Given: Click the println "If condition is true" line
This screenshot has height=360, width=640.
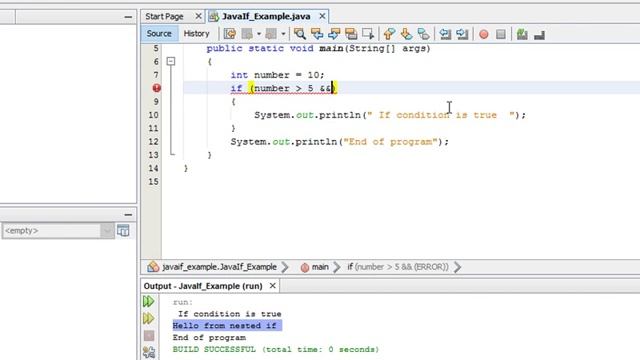Looking at the screenshot, I should (390, 115).
